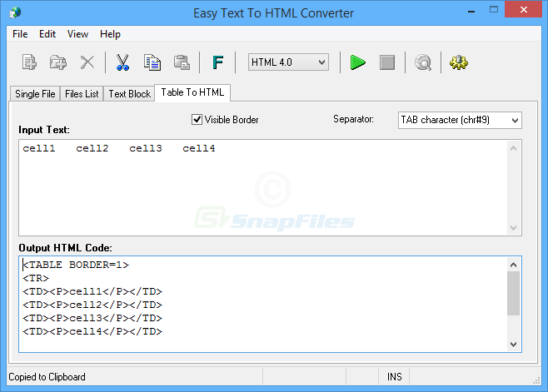Click the output scrollbar thumb
Viewport: 548px width, 392px height.
pyautogui.click(x=513, y=294)
